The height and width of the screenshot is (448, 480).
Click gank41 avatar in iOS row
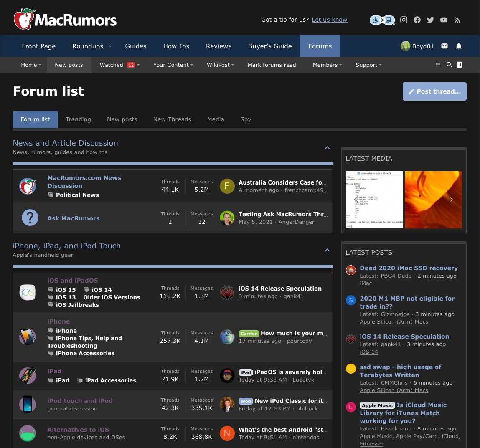[x=227, y=292]
